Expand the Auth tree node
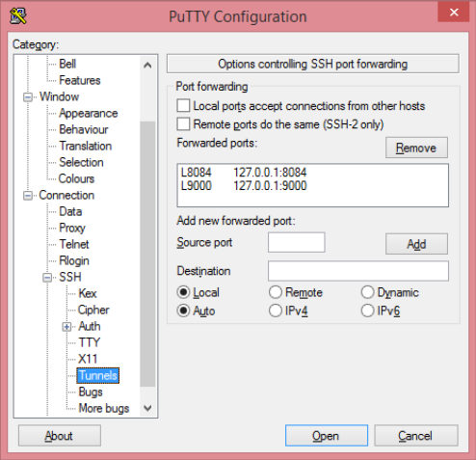 (66, 327)
